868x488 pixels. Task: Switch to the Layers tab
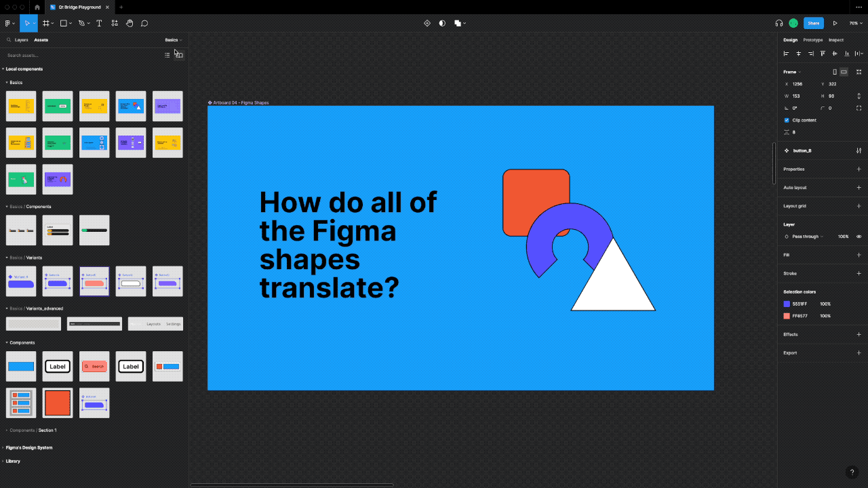click(20, 39)
